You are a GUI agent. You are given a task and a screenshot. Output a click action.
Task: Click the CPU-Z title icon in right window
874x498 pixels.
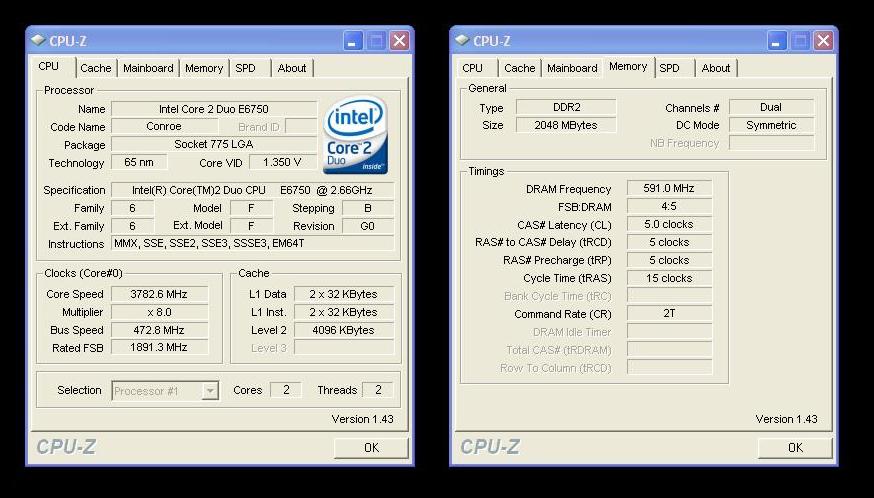462,40
